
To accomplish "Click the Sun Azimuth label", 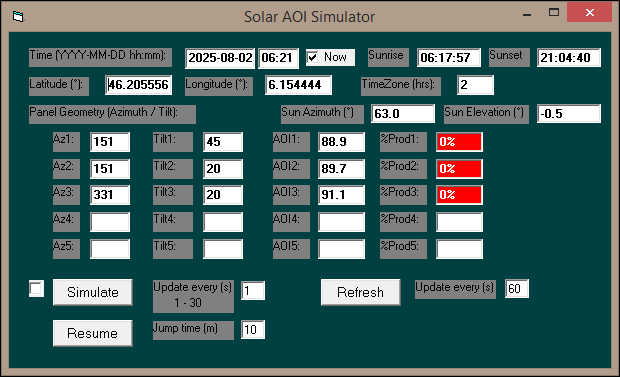I will coord(322,114).
